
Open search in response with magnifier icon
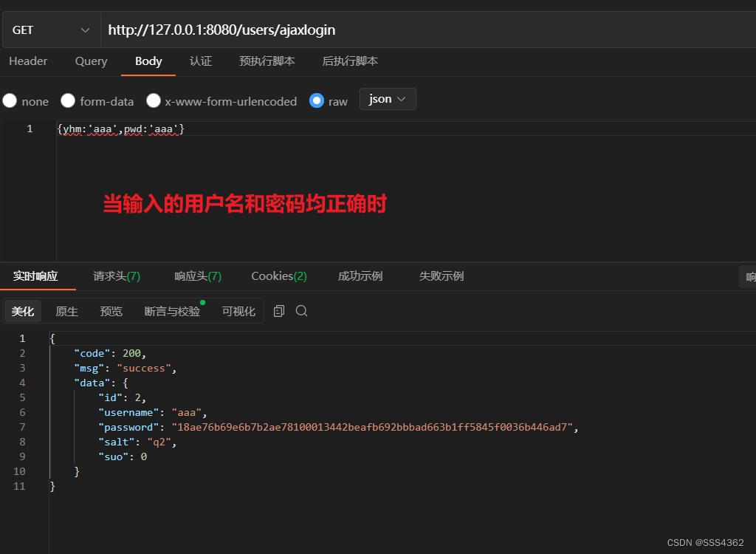301,311
